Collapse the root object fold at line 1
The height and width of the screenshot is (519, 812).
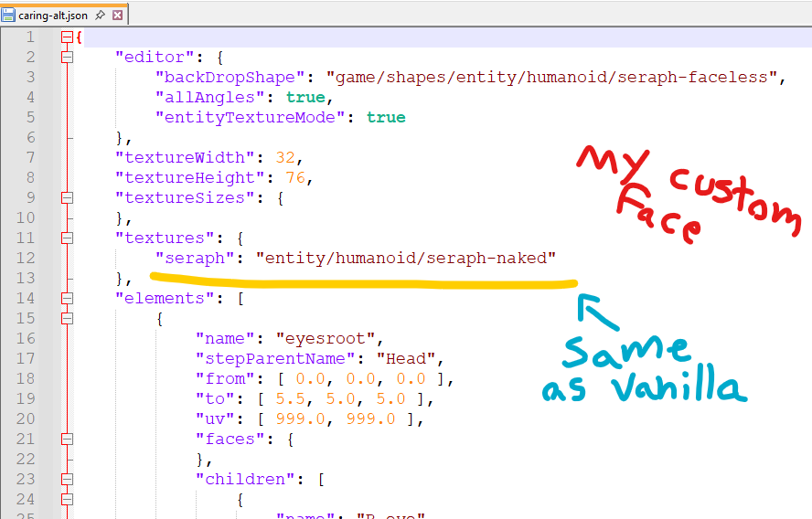click(x=66, y=37)
